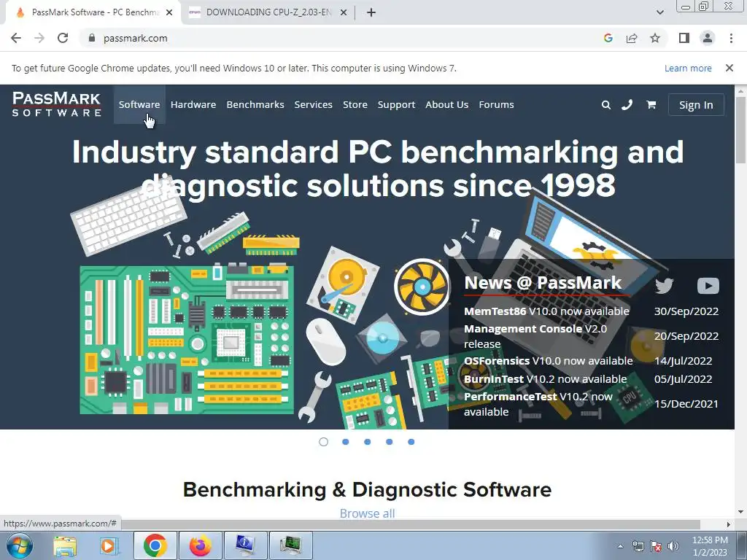
Task: Click the phone contact icon
Action: [x=627, y=104]
